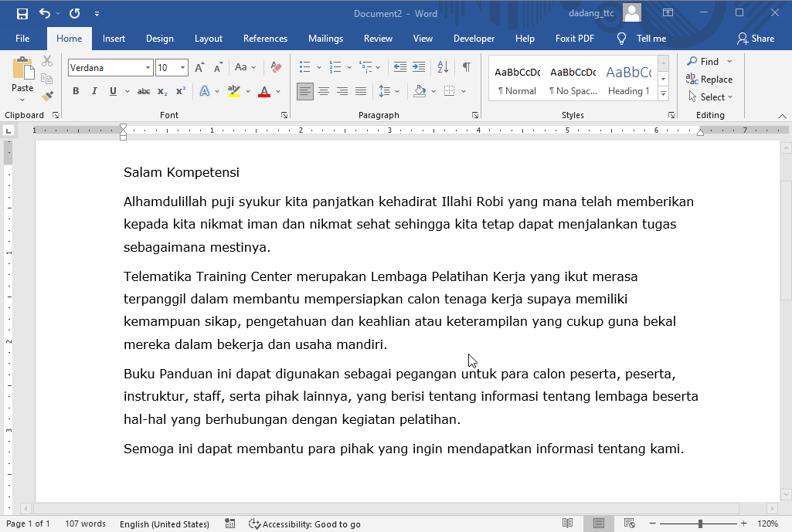Click the Share button

(755, 39)
